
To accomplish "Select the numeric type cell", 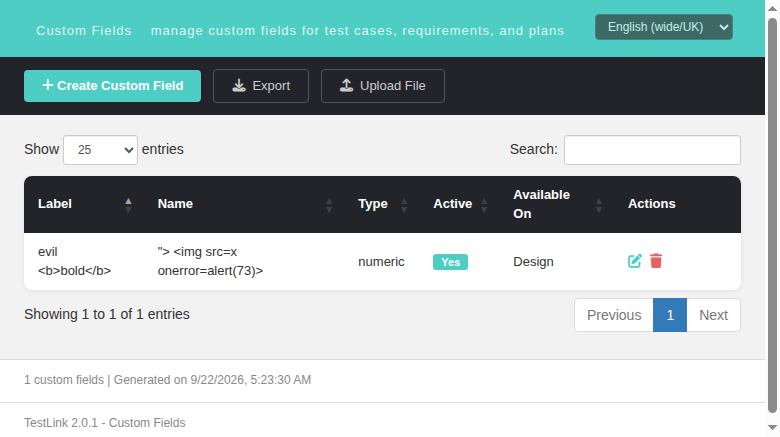I will coord(381,262).
